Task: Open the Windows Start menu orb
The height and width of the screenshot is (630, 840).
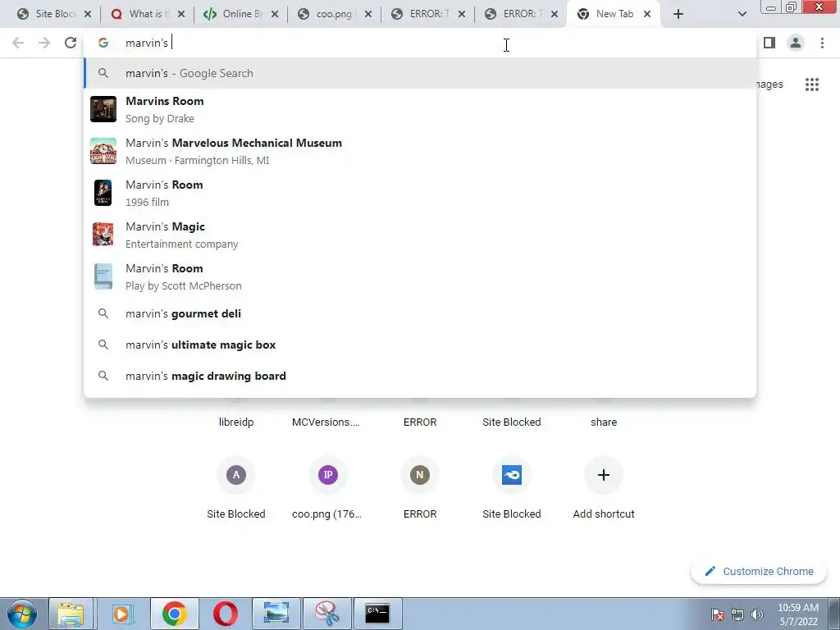Action: (x=22, y=614)
